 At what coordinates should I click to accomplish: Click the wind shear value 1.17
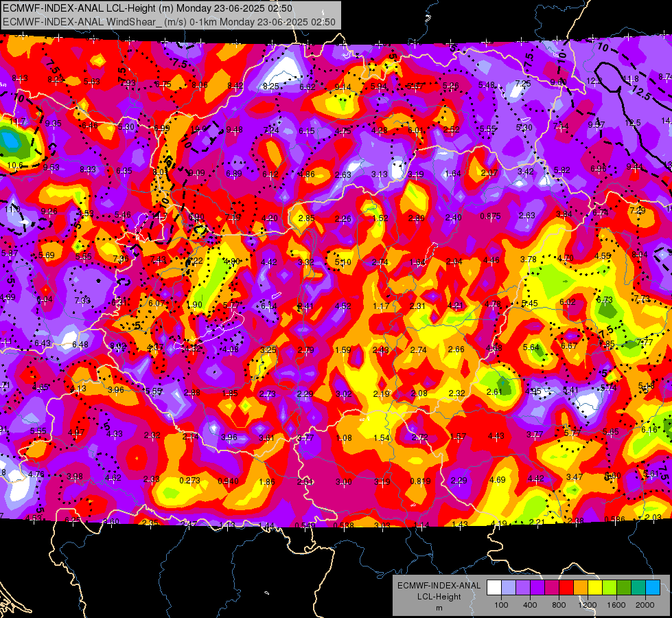tap(381, 306)
